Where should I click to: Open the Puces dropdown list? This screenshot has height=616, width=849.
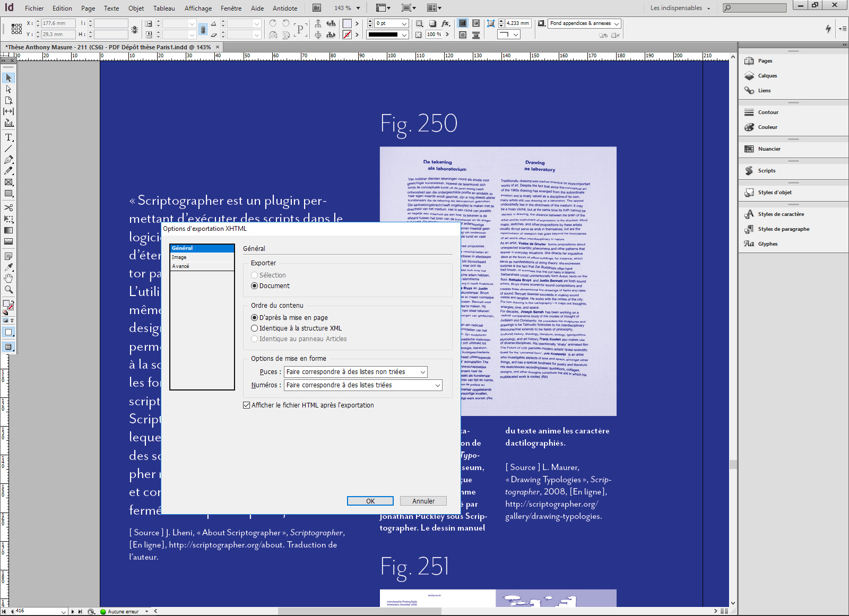tap(356, 372)
